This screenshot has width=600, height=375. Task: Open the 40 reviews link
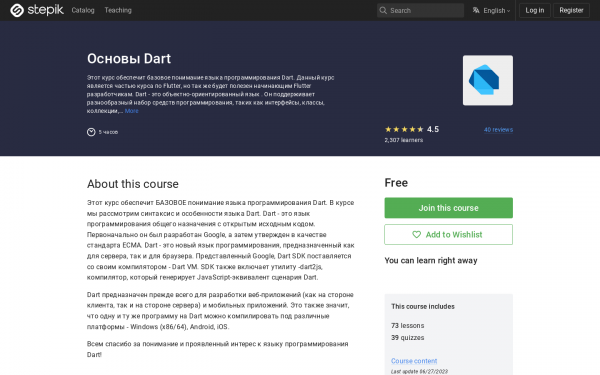click(498, 130)
